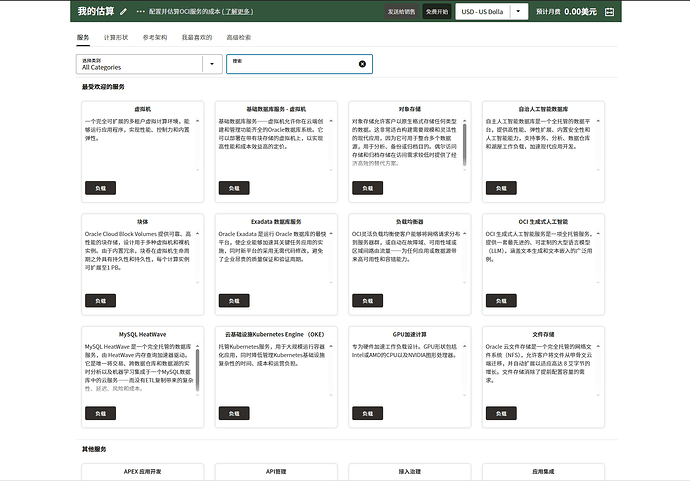Image resolution: width=690 pixels, height=481 pixels.
Task: Switch to the 计算形状 tab
Action: point(116,37)
